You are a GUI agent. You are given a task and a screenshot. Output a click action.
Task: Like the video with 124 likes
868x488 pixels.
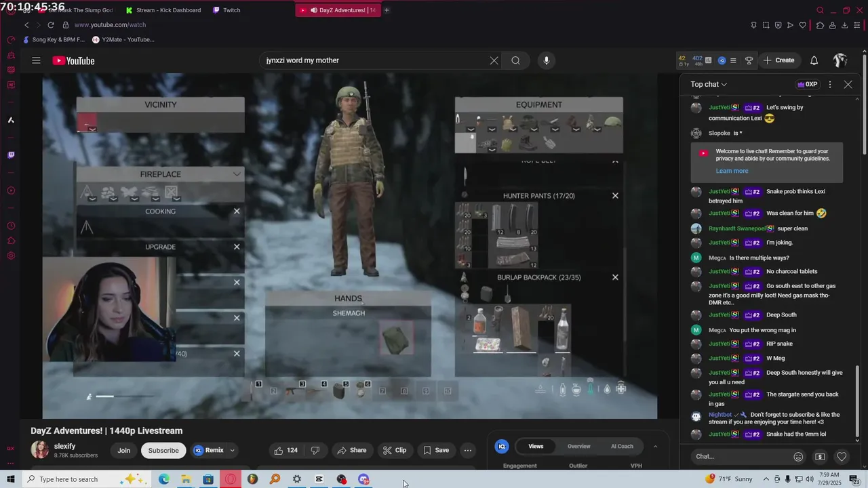[x=285, y=450]
